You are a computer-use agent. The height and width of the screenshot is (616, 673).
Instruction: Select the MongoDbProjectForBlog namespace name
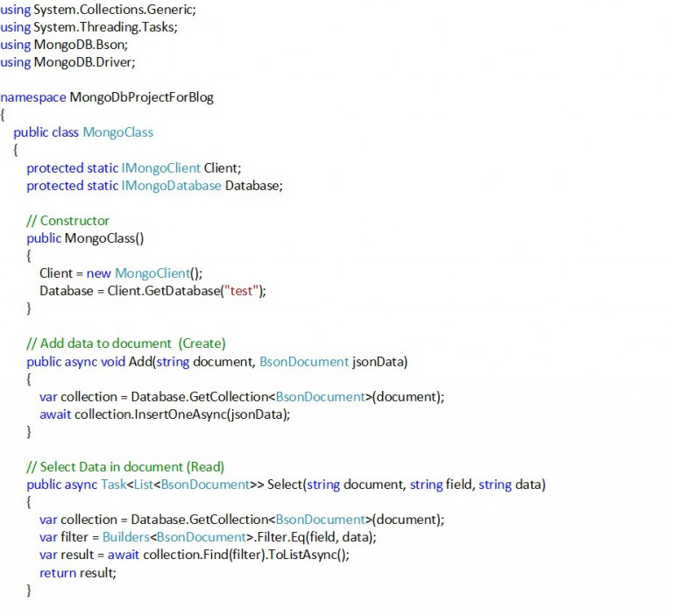coord(141,97)
